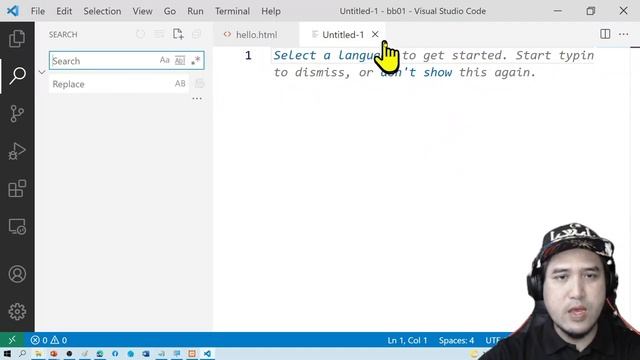
Task: Open the Windows Start button
Action: point(7,353)
